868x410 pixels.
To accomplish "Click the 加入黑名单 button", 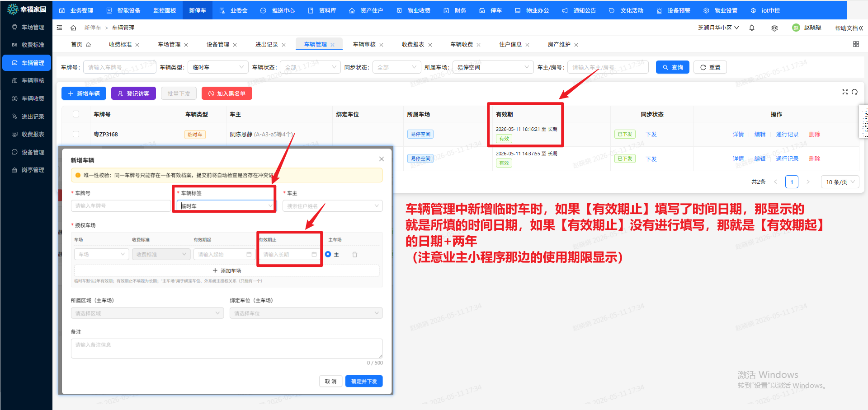I will pyautogui.click(x=227, y=93).
